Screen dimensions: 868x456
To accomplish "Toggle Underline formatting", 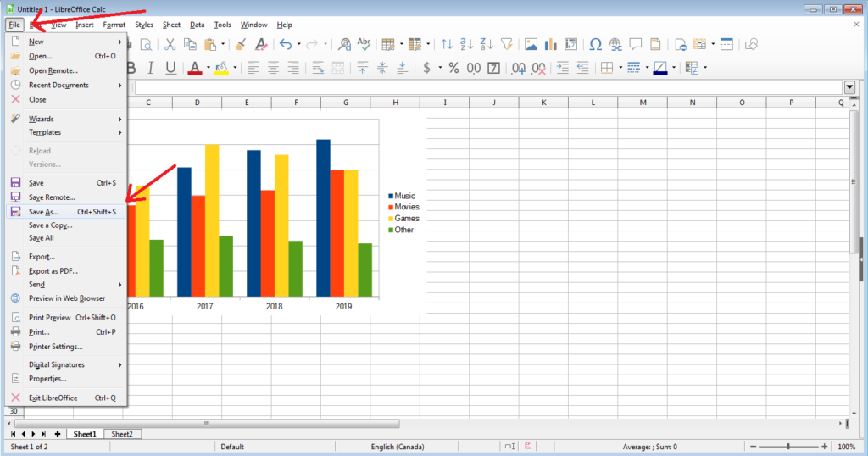I will (170, 68).
